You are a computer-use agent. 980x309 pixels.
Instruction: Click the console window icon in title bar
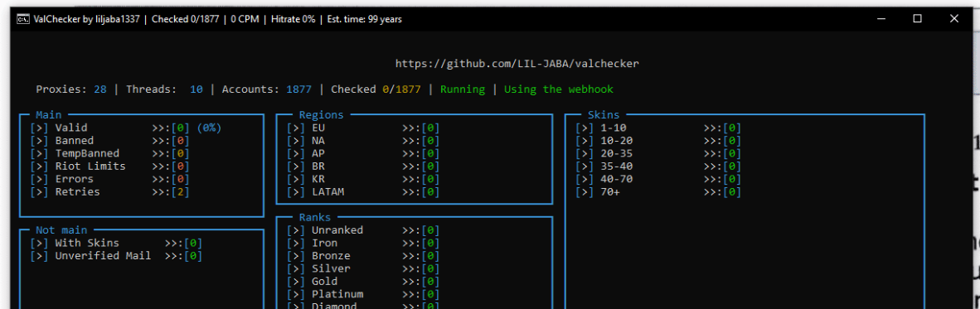click(22, 19)
